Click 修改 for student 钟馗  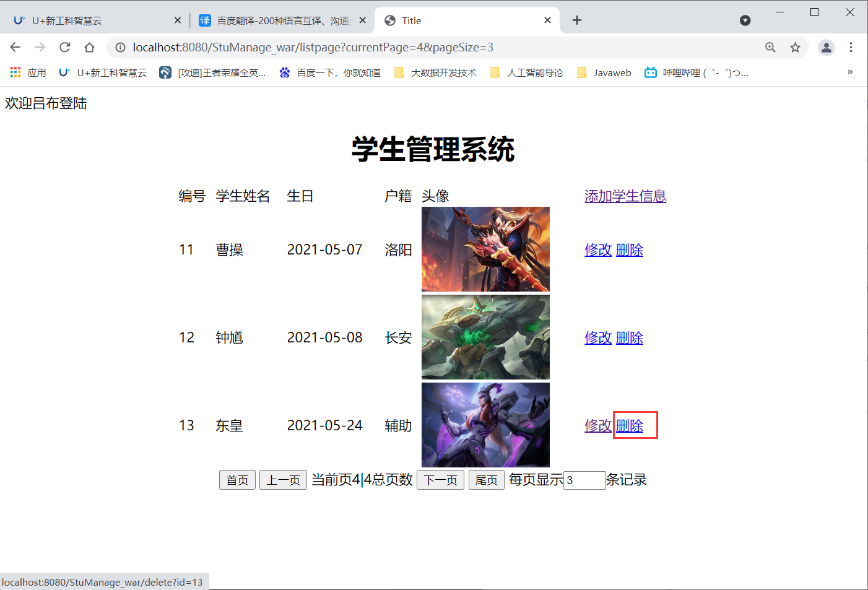pyautogui.click(x=598, y=338)
